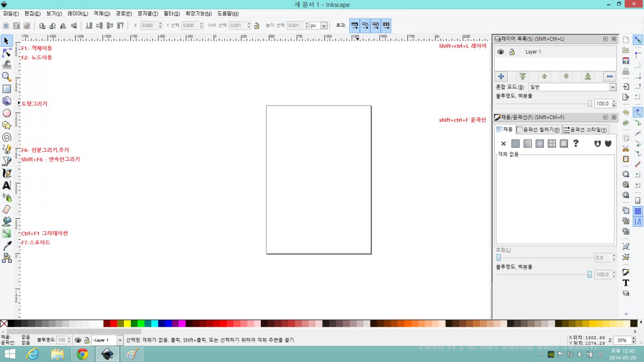644x362 pixels.
Task: Toggle guide snapping button in snap bar
Action: (638, 221)
